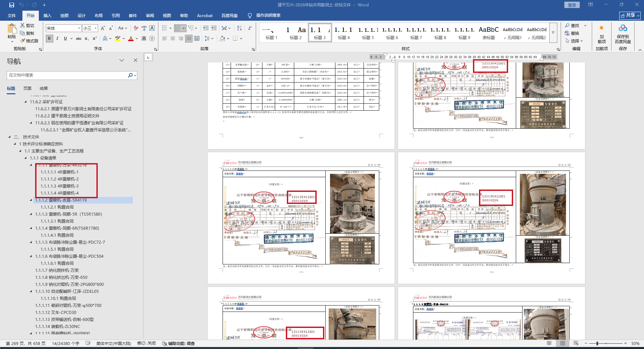Click the Bullets list icon
Image resolution: width=644 pixels, height=349 pixels.
click(x=165, y=28)
